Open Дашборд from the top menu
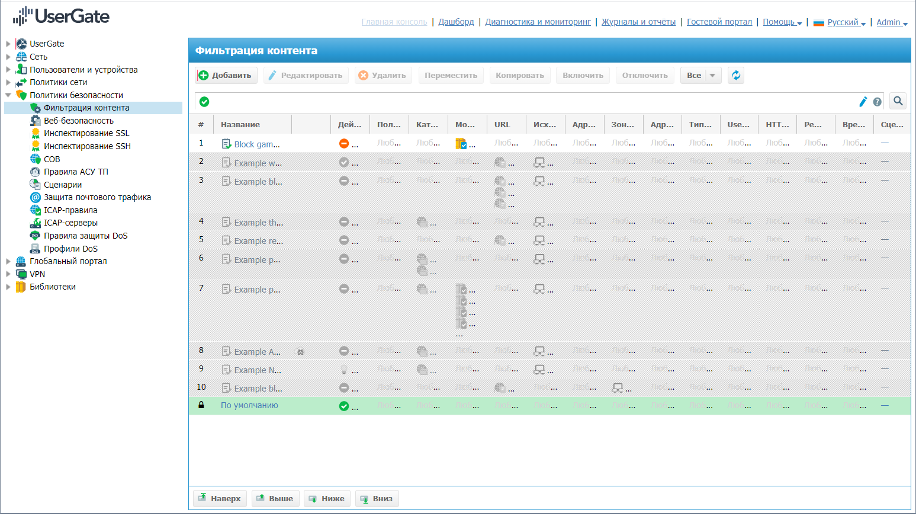Viewport: 916px width, 514px height. coord(456,22)
